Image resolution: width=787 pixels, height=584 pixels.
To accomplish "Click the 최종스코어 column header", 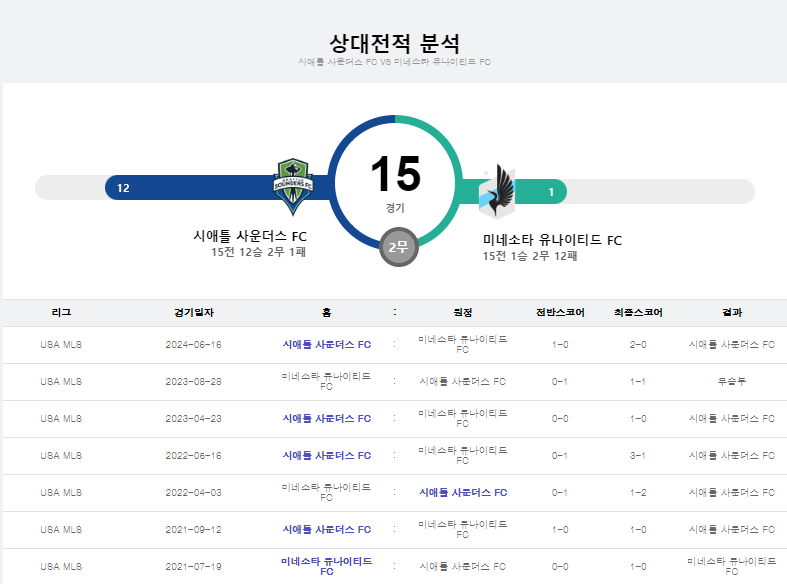I will tap(638, 312).
